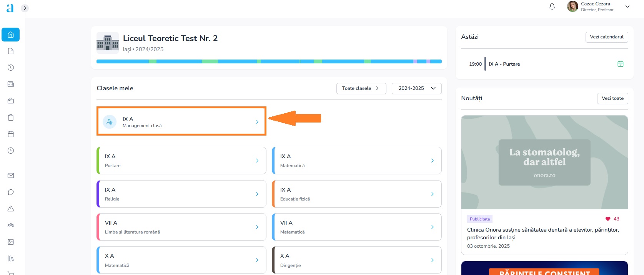Click the warning triangle sidebar icon
Viewport: 644px width, 275px height.
(11, 209)
